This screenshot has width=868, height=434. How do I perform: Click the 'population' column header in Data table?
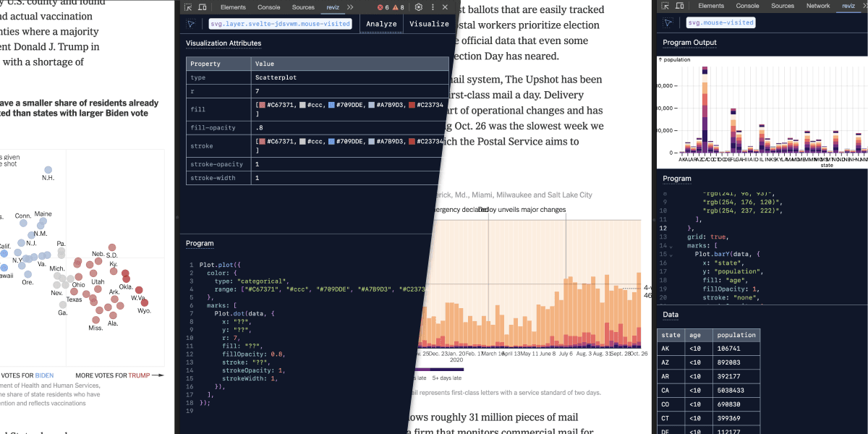[x=737, y=335]
